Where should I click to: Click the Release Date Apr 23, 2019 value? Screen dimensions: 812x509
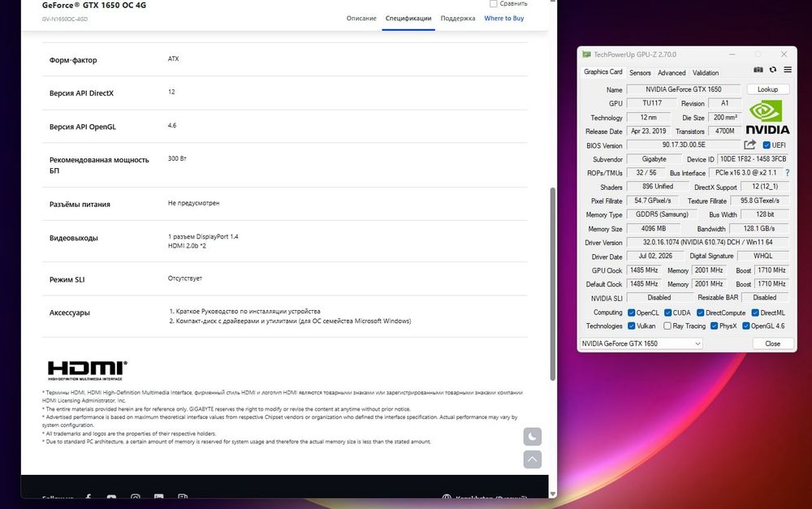[649, 131]
